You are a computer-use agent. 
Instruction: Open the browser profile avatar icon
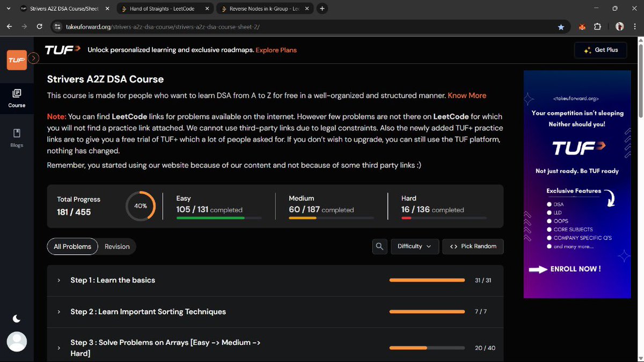pyautogui.click(x=619, y=26)
